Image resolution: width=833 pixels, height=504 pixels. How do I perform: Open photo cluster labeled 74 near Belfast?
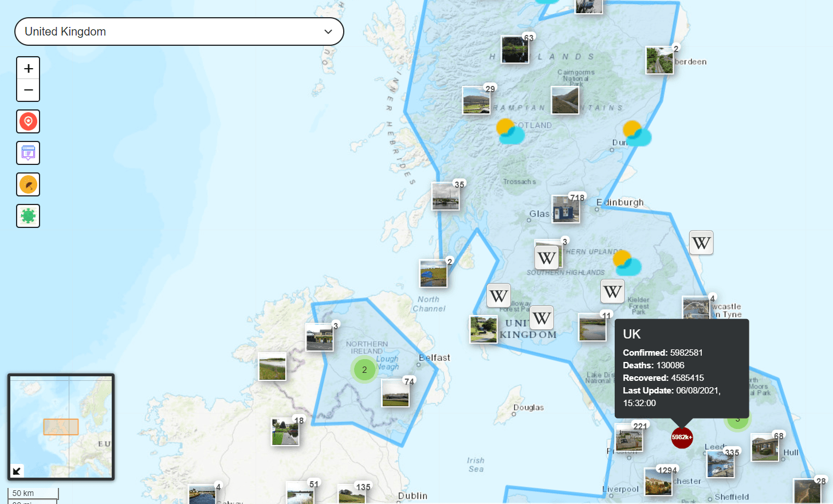[395, 393]
